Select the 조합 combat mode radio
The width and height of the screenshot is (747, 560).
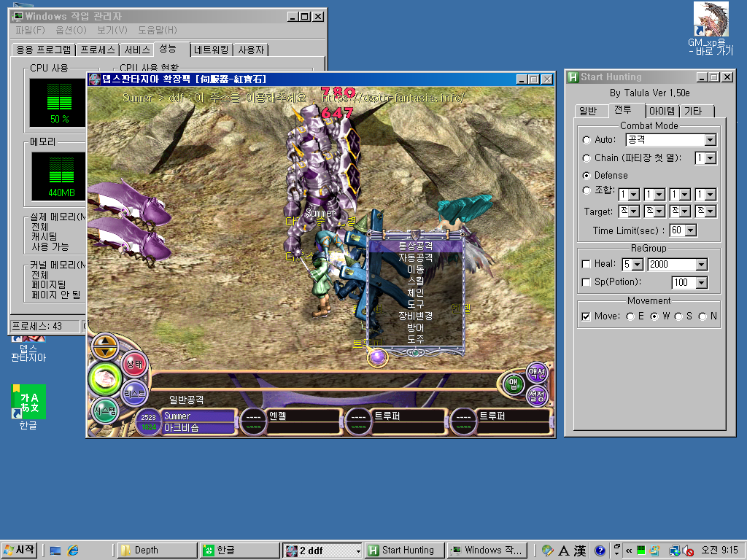tap(587, 190)
